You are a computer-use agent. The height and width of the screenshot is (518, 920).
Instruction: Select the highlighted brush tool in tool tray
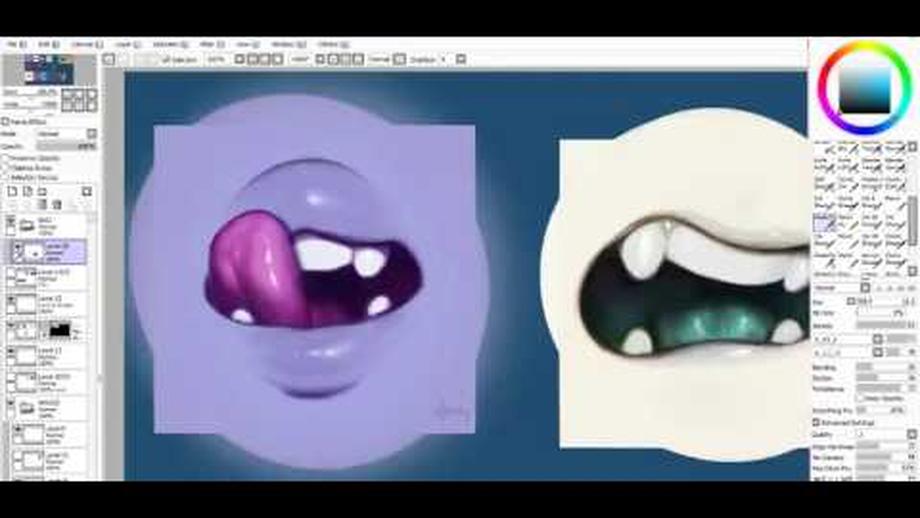[824, 224]
